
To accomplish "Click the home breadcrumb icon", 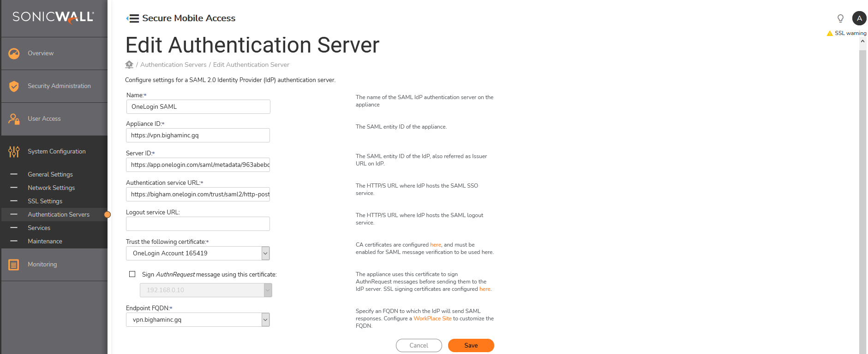I will pos(129,65).
